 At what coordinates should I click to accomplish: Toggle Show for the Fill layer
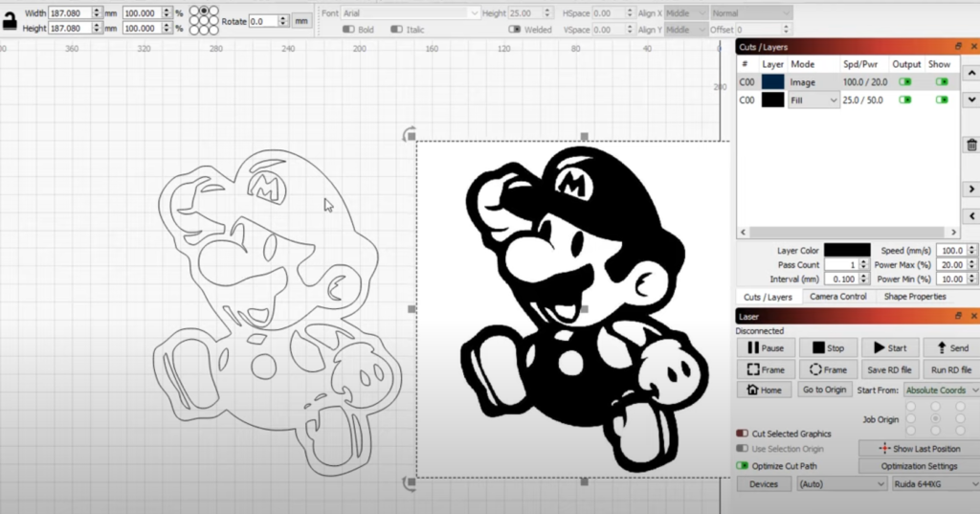942,100
